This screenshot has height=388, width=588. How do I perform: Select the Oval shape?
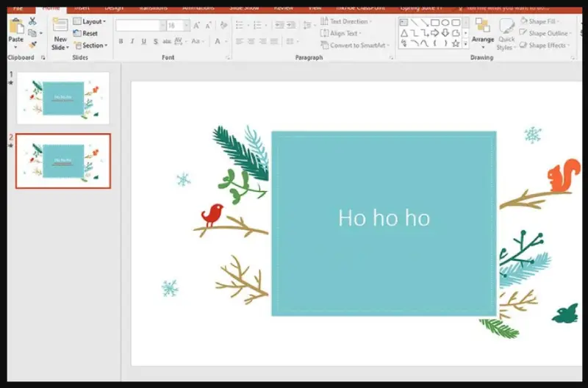pyautogui.click(x=445, y=23)
